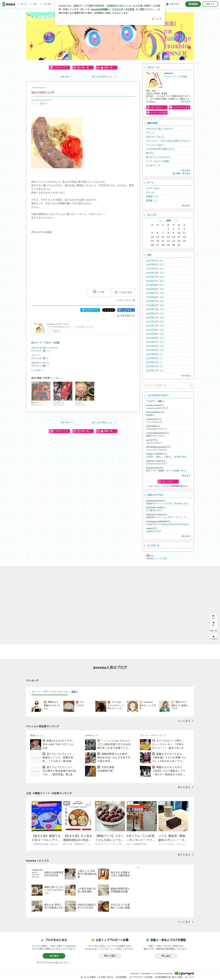Share via the Hatena B!ブックマーク button
The height and width of the screenshot is (980, 220).
click(x=90, y=310)
